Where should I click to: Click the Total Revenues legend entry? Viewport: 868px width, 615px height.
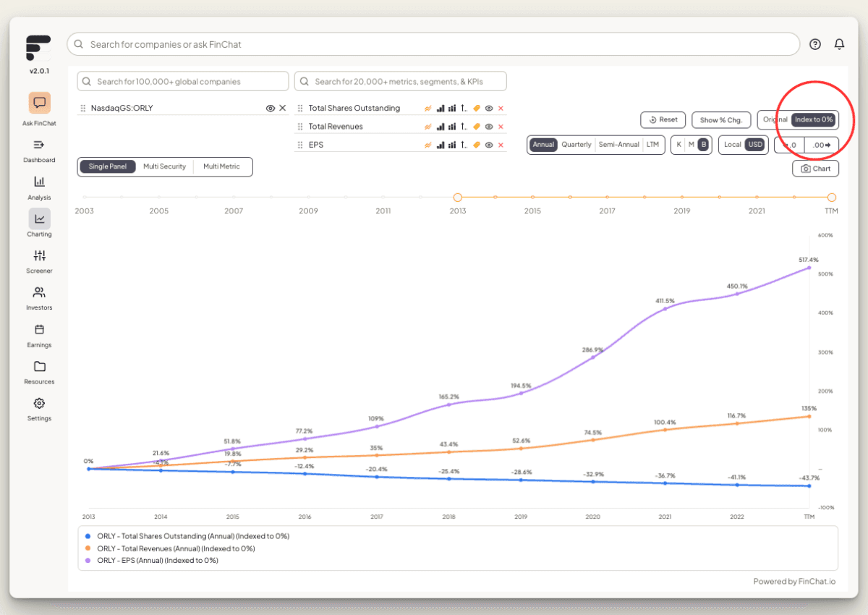[170, 548]
